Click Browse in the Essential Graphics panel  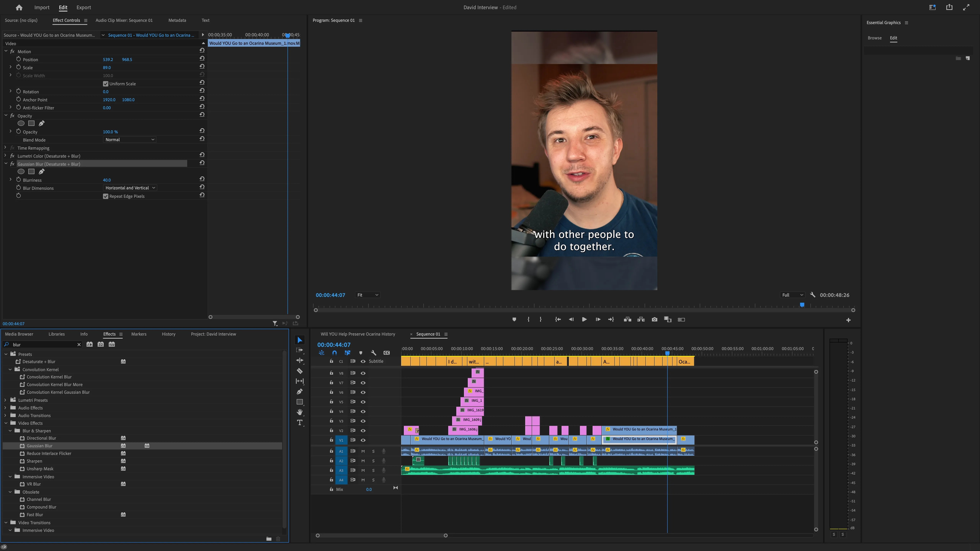coord(875,38)
